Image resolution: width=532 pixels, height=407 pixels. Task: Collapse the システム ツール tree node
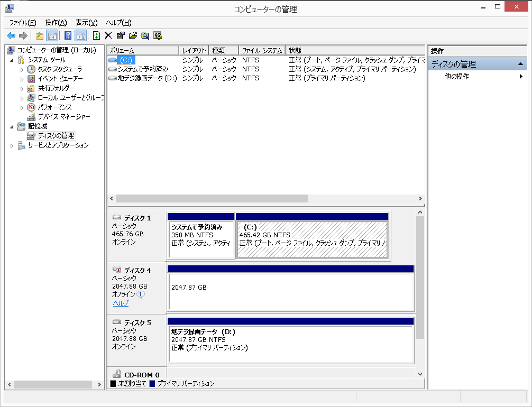pos(12,60)
